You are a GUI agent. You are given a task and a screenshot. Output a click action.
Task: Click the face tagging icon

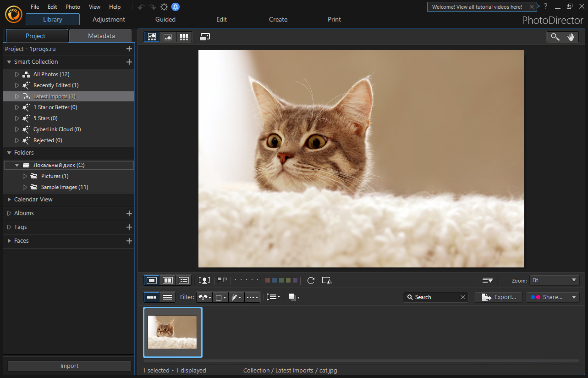pos(204,280)
